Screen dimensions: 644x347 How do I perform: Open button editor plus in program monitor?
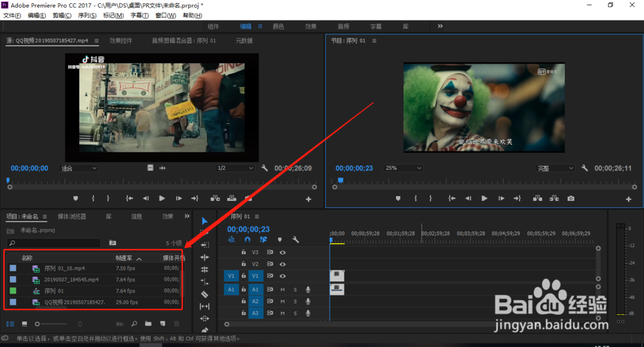pyautogui.click(x=629, y=199)
